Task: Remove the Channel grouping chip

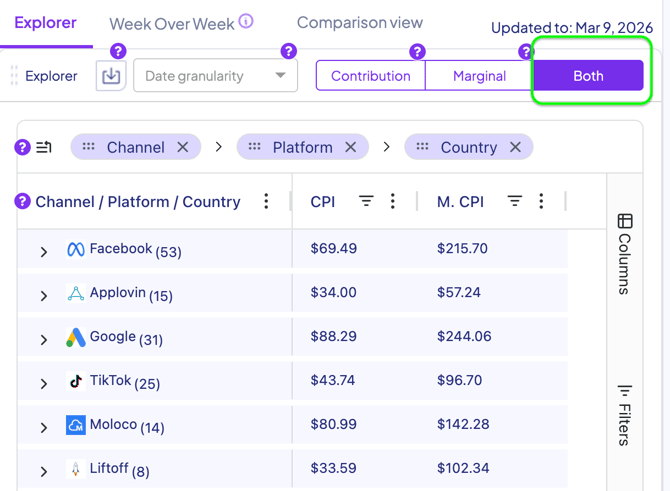Action: pos(183,147)
